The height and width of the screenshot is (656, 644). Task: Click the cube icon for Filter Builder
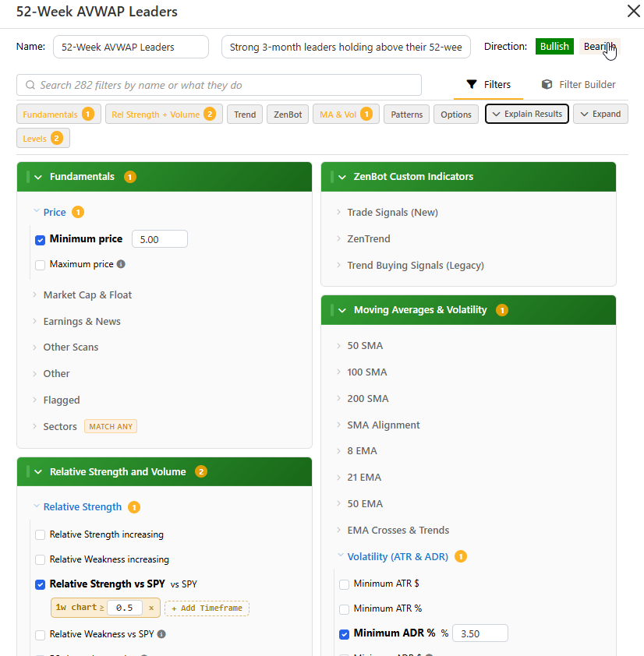(x=547, y=84)
